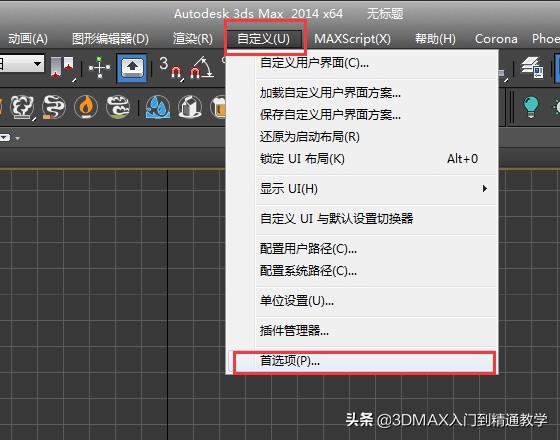Click the milk carton preset icon
The height and width of the screenshot is (440, 560).
[x=190, y=107]
